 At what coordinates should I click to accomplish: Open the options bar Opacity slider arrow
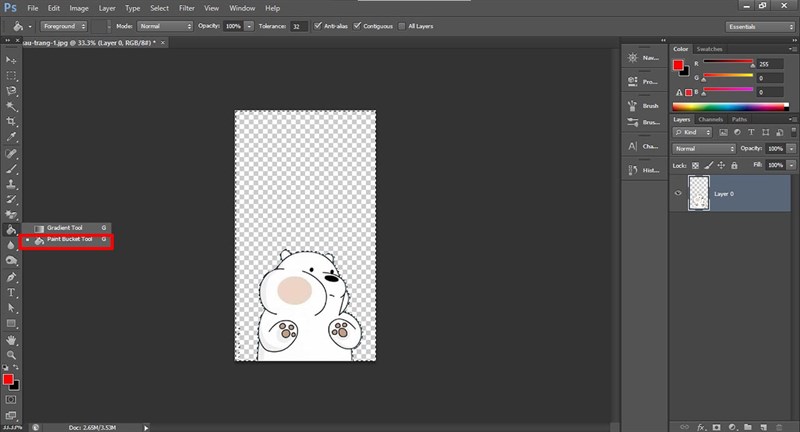coord(249,26)
